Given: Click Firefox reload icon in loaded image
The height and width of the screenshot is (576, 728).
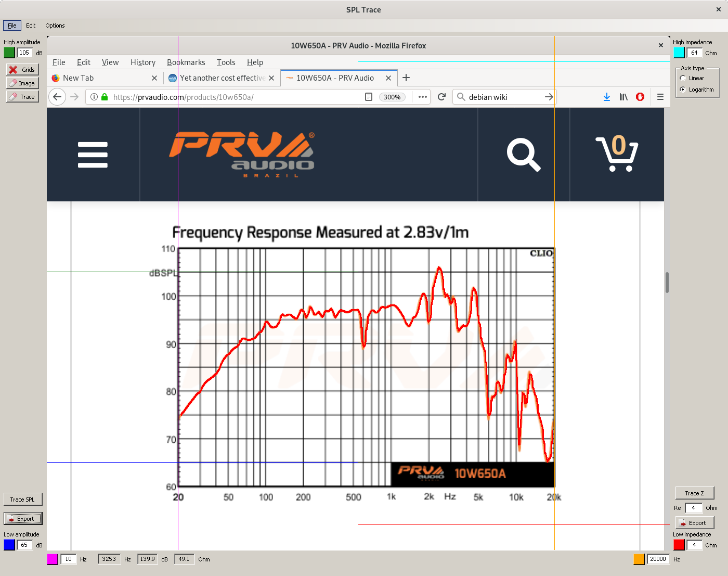Looking at the screenshot, I should (x=441, y=97).
